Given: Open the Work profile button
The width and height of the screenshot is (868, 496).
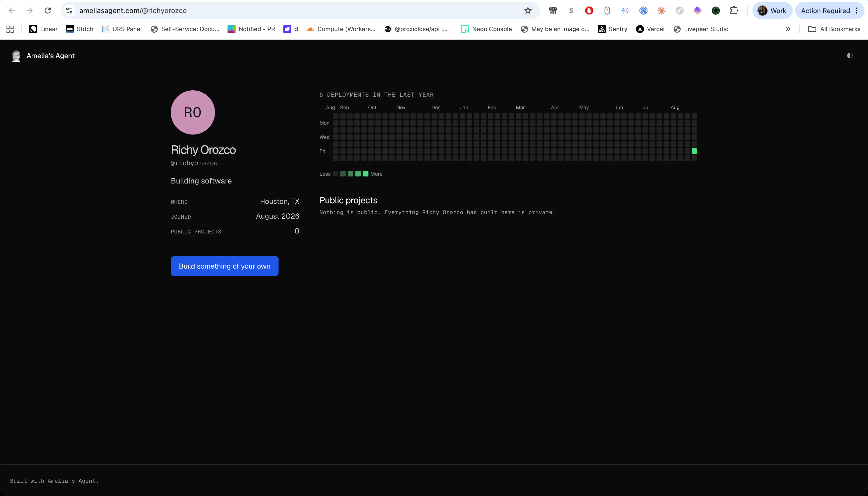Looking at the screenshot, I should pyautogui.click(x=772, y=11).
